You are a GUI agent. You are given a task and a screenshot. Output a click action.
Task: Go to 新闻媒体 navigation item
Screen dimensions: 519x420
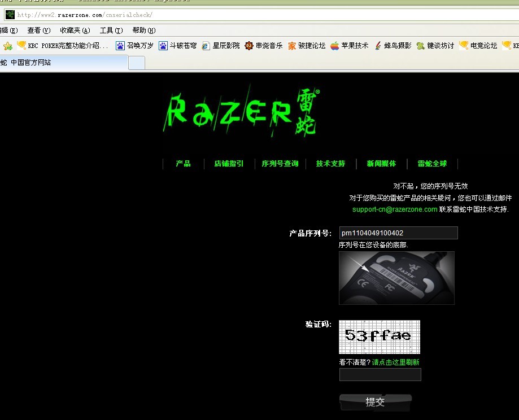tap(381, 164)
